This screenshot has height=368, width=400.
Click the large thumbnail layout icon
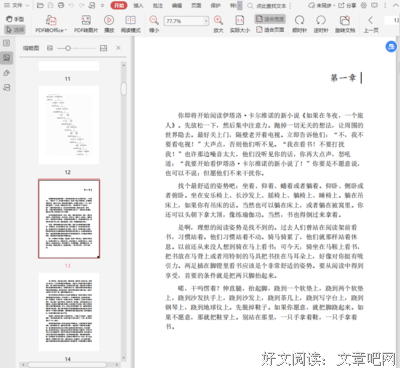point(103,48)
